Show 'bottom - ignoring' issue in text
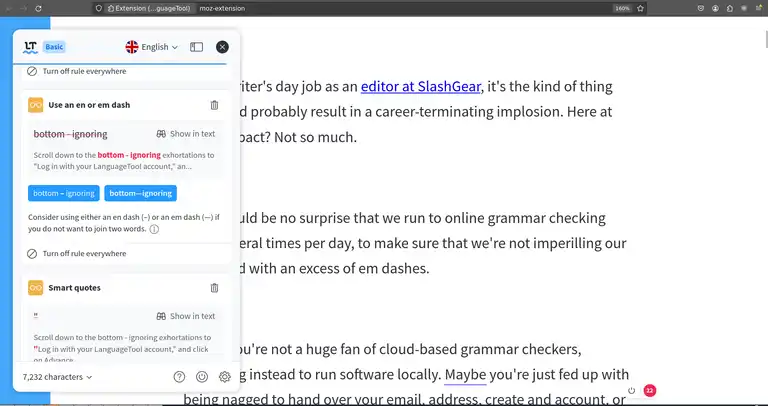The image size is (768, 406). [186, 134]
